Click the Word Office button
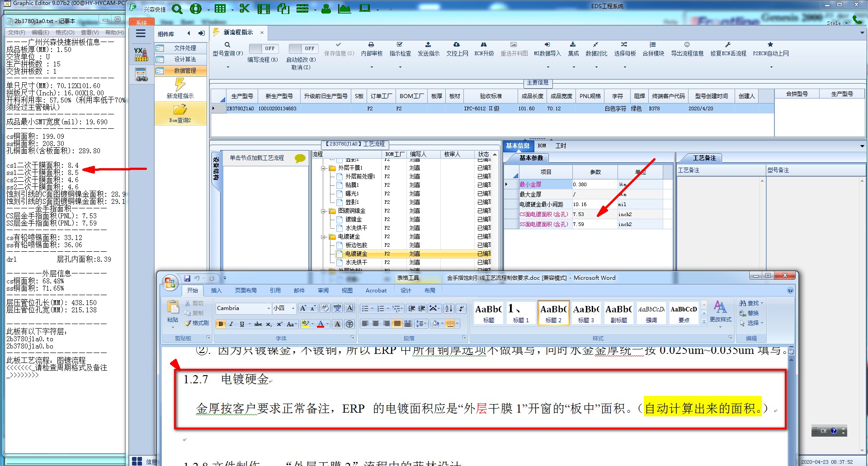The height and width of the screenshot is (466, 868). point(170,282)
